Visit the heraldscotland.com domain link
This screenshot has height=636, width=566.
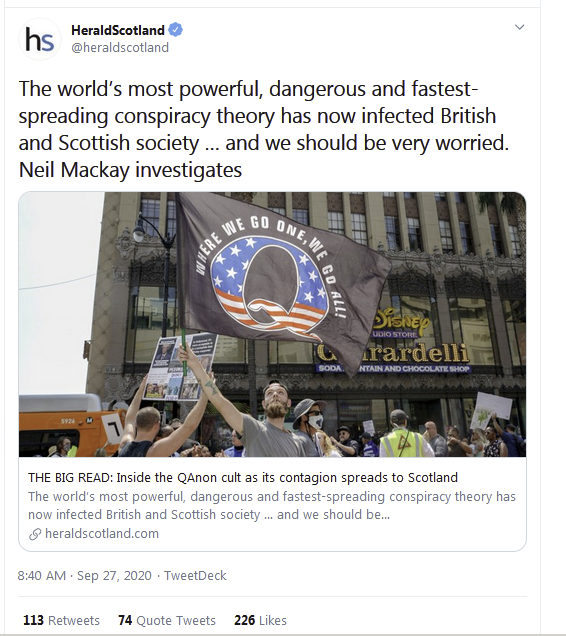[x=102, y=533]
